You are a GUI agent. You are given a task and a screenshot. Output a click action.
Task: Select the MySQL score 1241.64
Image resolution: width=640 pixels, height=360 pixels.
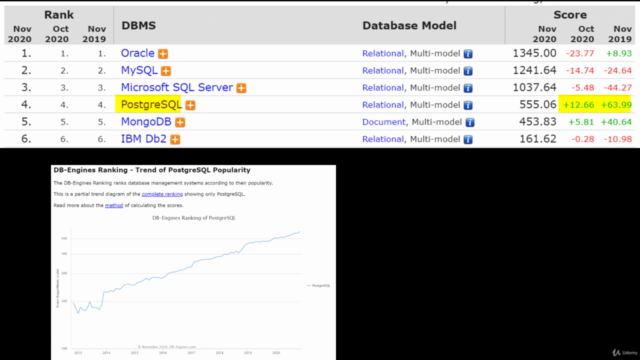coord(534,70)
